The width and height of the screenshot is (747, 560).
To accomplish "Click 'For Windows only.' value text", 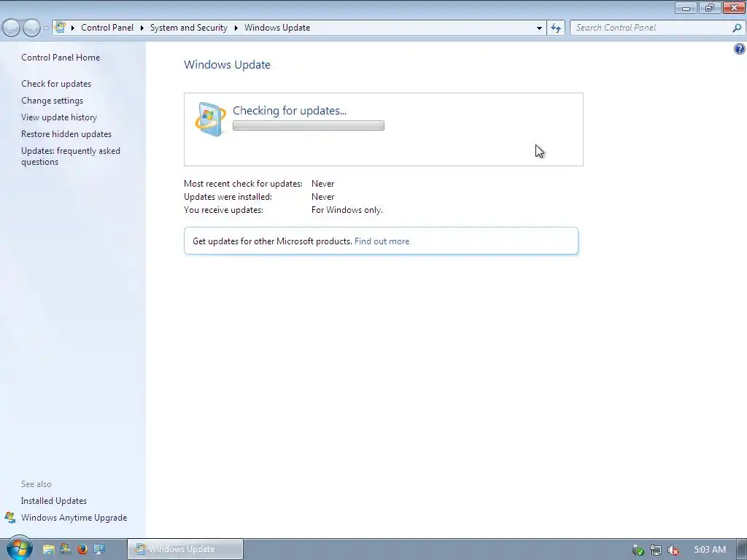I will 347,209.
